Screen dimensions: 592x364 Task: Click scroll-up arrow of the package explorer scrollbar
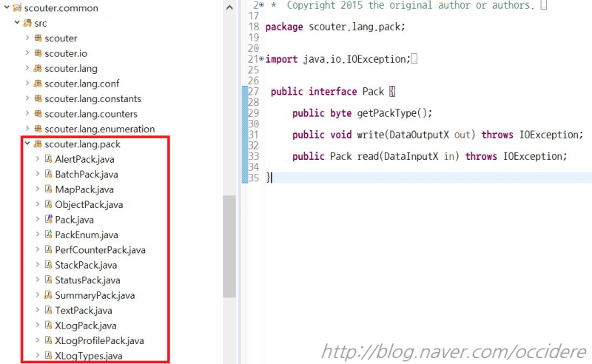click(x=229, y=7)
